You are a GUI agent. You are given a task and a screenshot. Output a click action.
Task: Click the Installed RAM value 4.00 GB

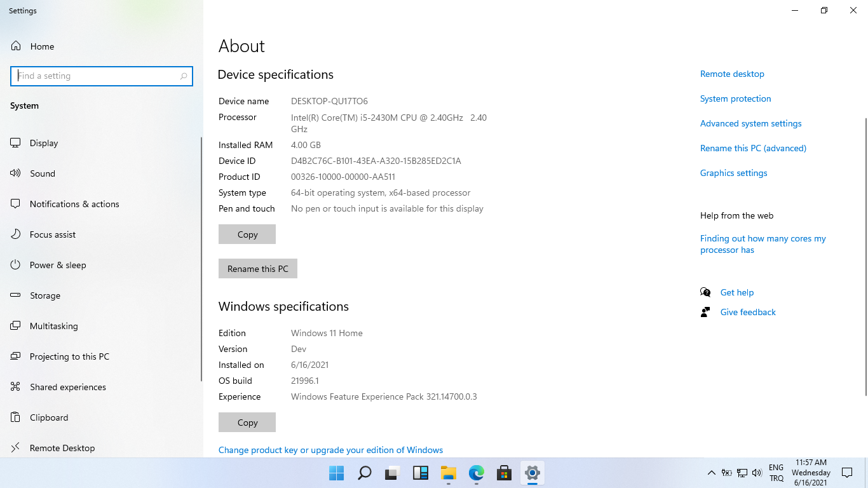pyautogui.click(x=306, y=145)
